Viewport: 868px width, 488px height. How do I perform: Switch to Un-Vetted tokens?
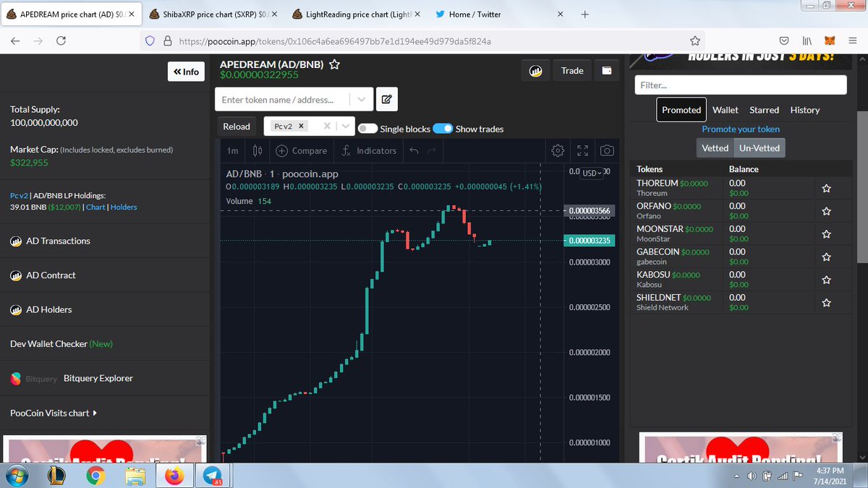759,147
